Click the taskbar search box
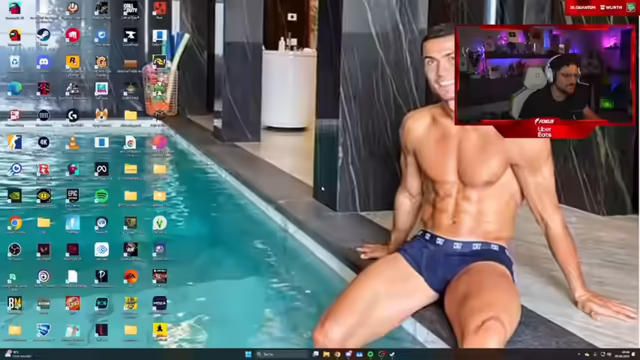The width and height of the screenshot is (640, 360). tap(282, 354)
